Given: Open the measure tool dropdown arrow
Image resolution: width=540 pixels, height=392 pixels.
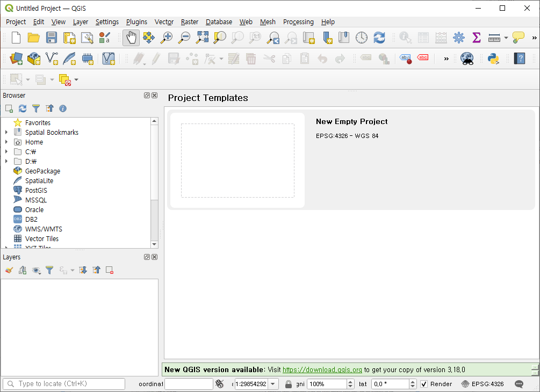Looking at the screenshot, I should pyautogui.click(x=506, y=38).
